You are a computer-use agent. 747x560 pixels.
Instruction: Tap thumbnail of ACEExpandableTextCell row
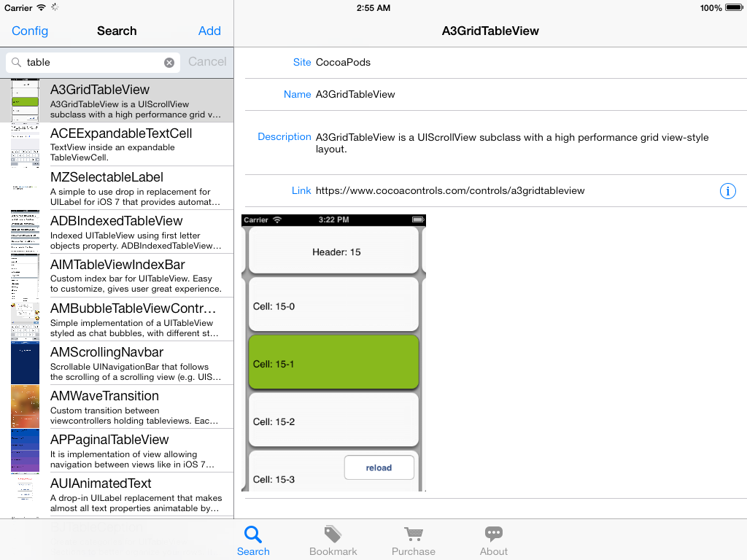click(26, 144)
